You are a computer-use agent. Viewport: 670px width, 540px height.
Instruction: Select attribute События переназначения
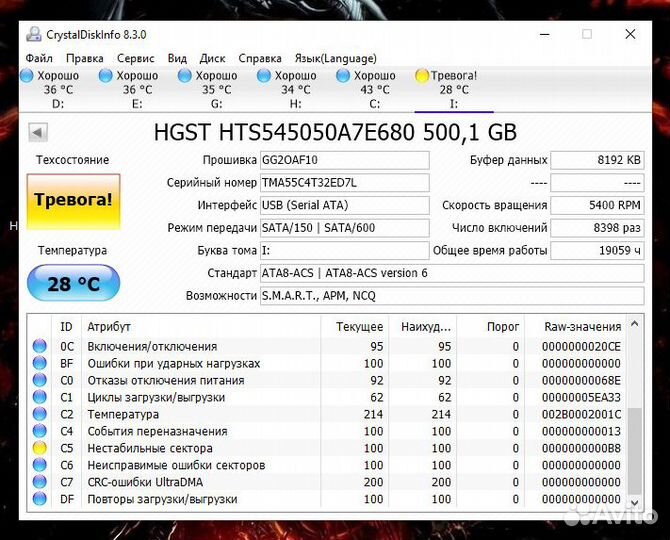[157, 431]
